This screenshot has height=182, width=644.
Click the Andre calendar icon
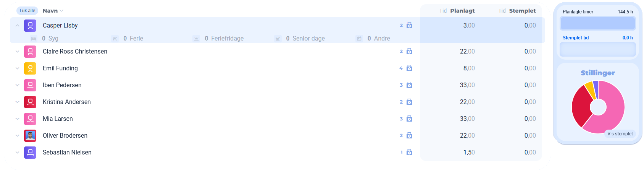pyautogui.click(x=359, y=39)
